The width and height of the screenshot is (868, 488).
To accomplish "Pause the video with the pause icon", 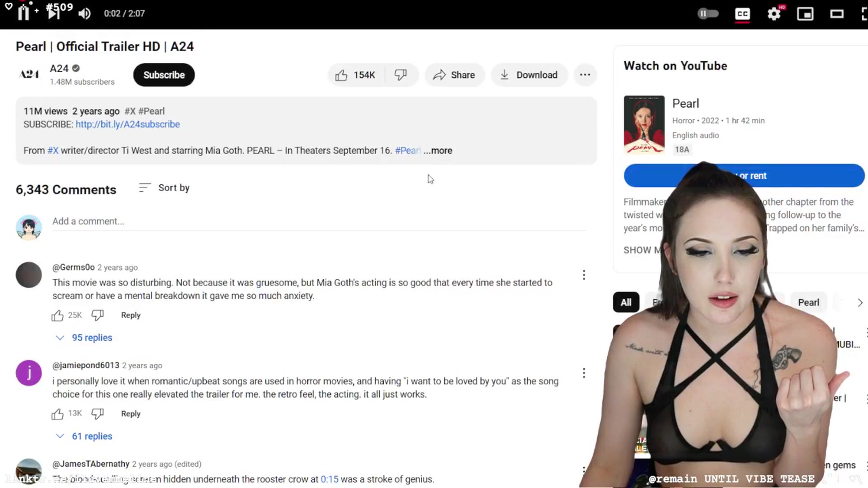I will point(24,13).
